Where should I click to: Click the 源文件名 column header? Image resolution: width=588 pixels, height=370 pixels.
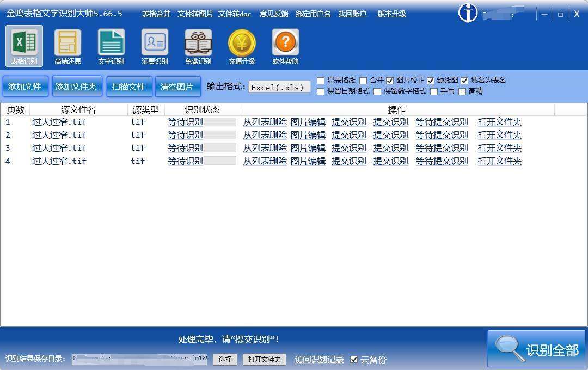pyautogui.click(x=78, y=110)
